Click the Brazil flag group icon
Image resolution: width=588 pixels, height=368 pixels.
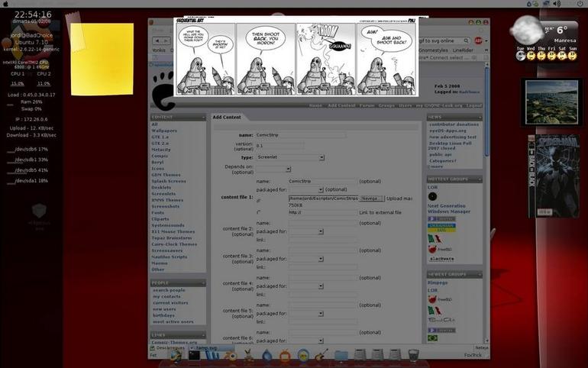click(432, 338)
